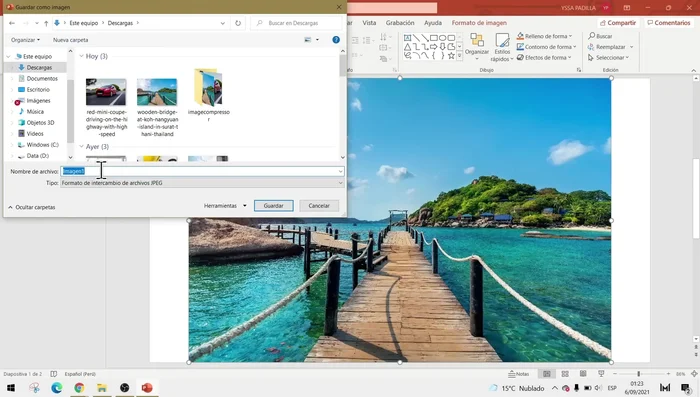Open the Herramientas dropdown
Viewport: 700px width, 397px height.
[x=225, y=206]
